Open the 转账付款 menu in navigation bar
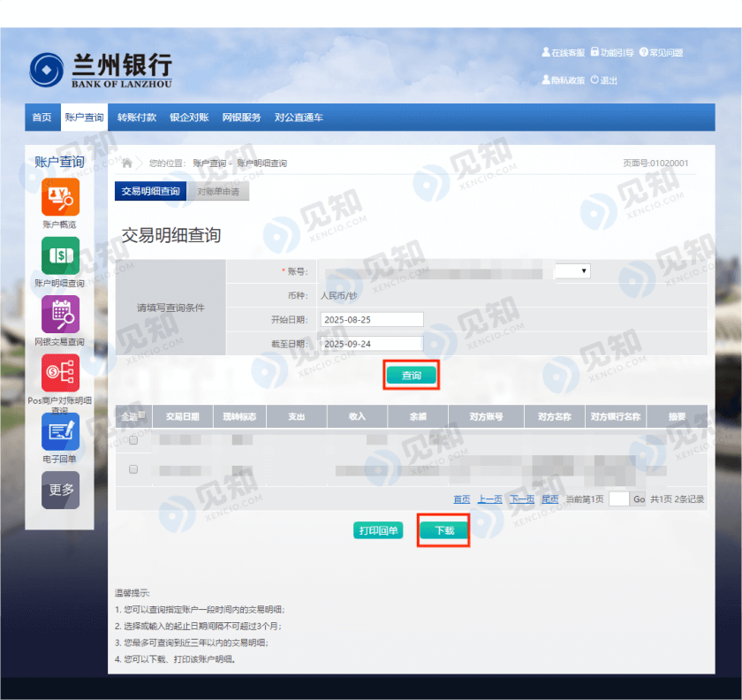742x700 pixels. 137,118
